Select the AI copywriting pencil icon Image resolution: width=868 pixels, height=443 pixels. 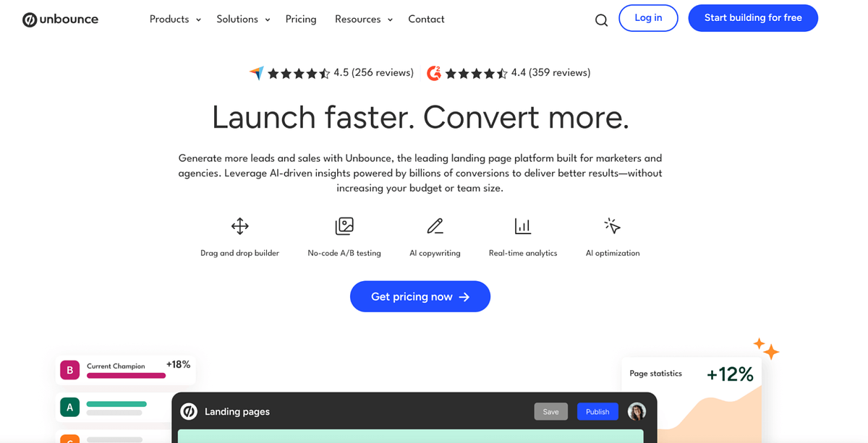pyautogui.click(x=435, y=225)
